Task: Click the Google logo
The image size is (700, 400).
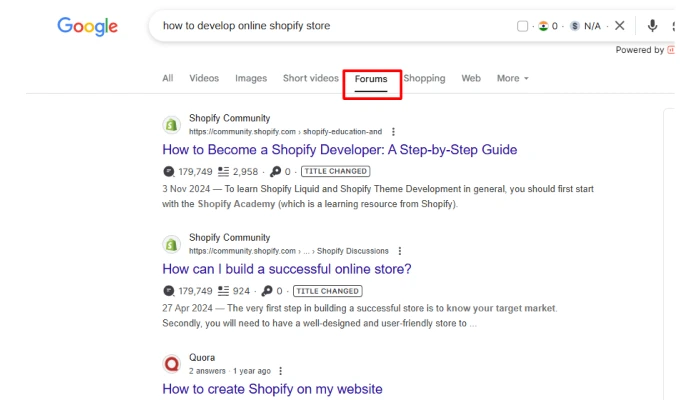Action: (x=88, y=26)
